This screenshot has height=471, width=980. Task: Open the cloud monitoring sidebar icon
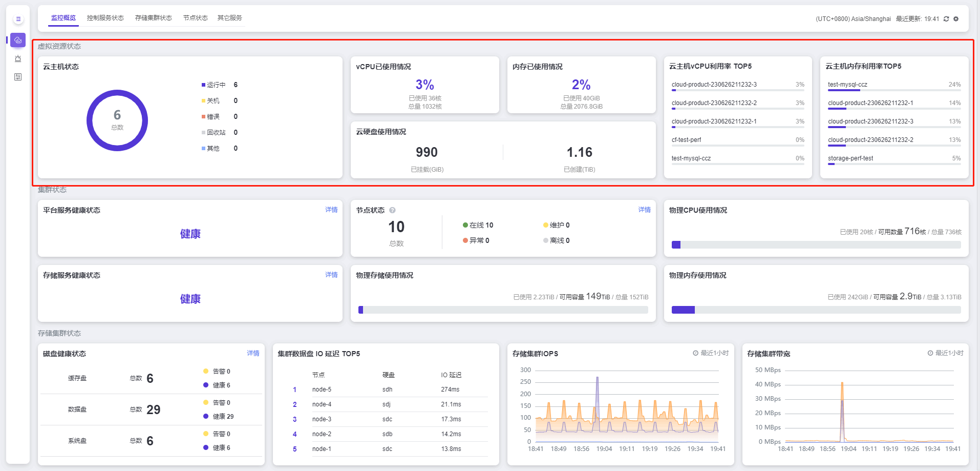pyautogui.click(x=18, y=40)
